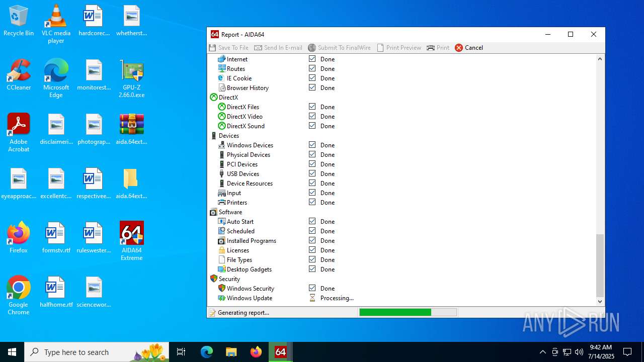Cancel the report generation
Viewport: 644px width, 362px height.
(x=469, y=48)
